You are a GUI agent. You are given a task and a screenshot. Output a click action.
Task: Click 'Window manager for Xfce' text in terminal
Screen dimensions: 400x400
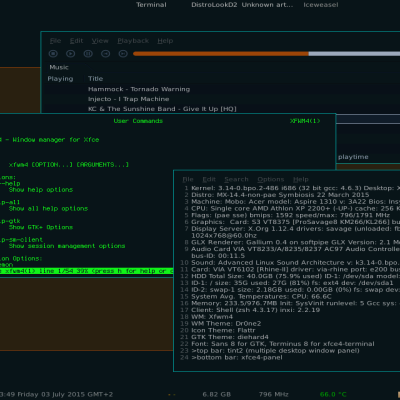point(56,140)
